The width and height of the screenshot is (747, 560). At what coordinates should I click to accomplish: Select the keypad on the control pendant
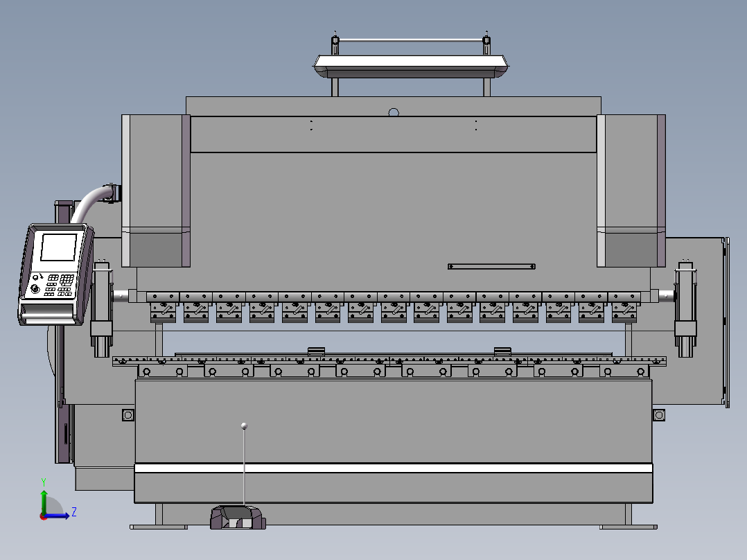[x=60, y=285]
